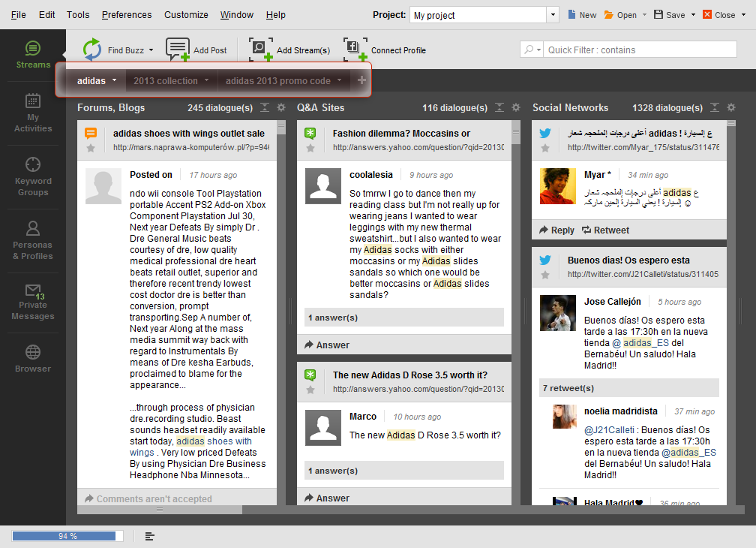Click the horizontal scrollbar under columns
Image resolution: width=756 pixels, height=548 pixels.
pyautogui.click(x=160, y=510)
